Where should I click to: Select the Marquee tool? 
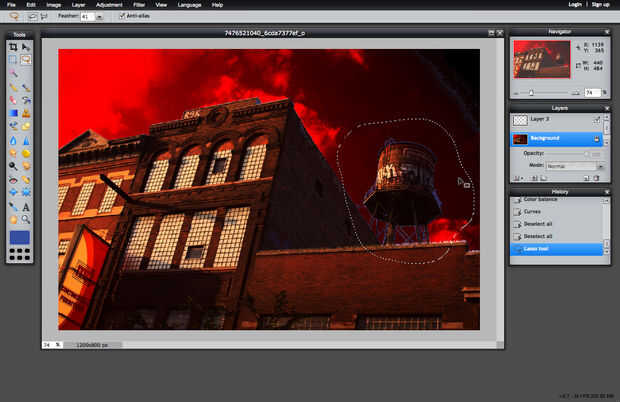13,60
